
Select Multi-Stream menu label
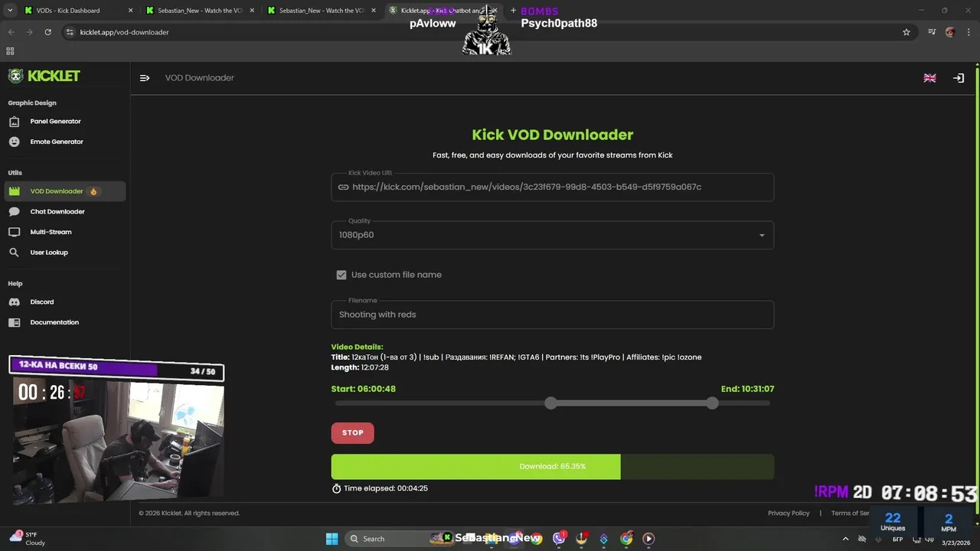[51, 232]
